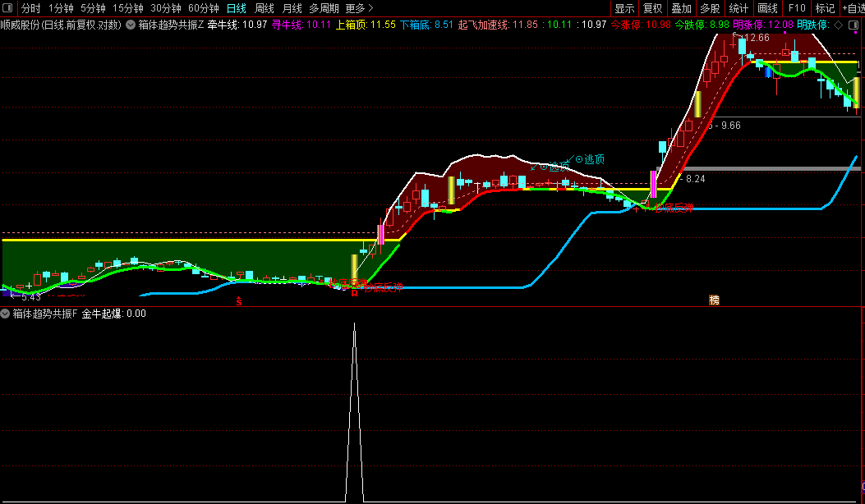Open the 复权 adjustment options
This screenshot has width=865, height=504.
coord(652,8)
